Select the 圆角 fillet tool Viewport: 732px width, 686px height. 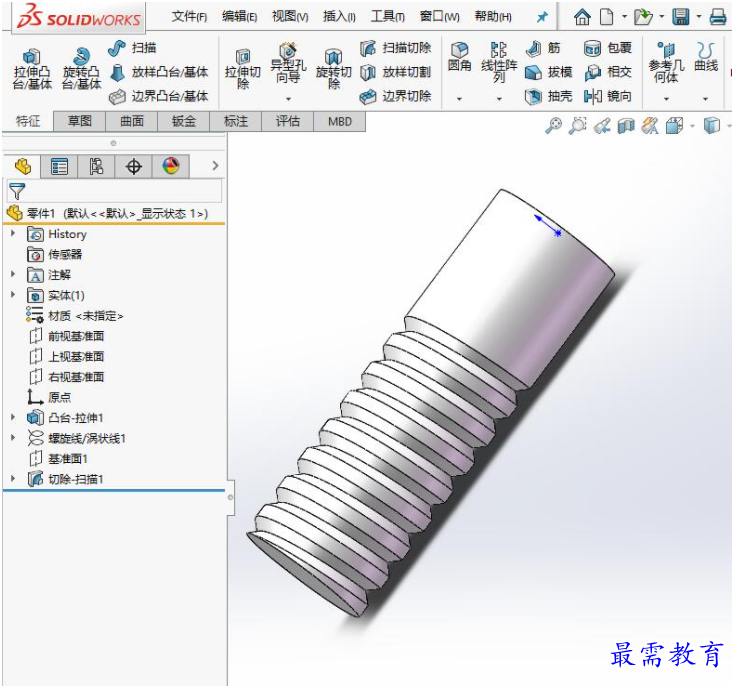click(x=459, y=57)
